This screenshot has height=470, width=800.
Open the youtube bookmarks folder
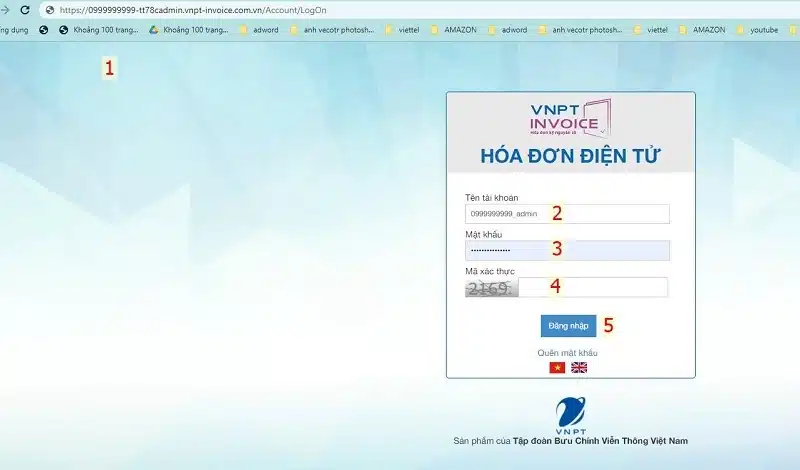[757, 30]
